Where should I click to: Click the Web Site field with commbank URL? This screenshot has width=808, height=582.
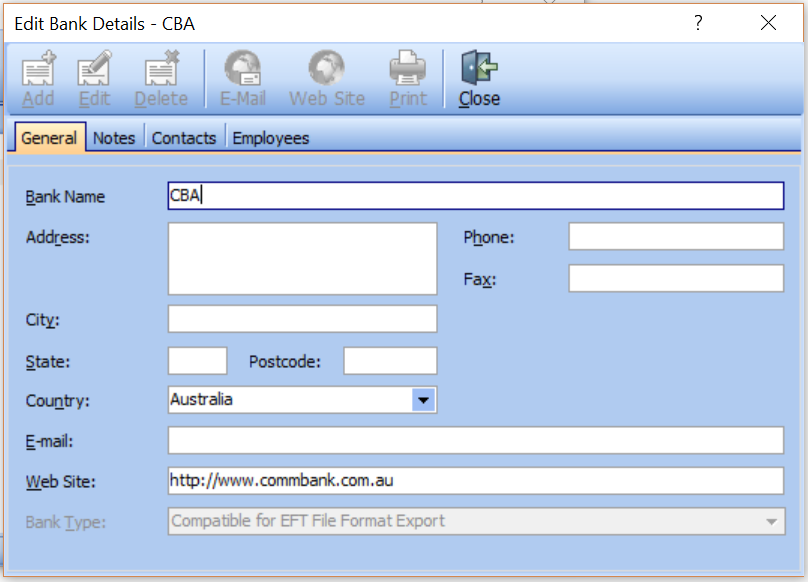pyautogui.click(x=476, y=480)
